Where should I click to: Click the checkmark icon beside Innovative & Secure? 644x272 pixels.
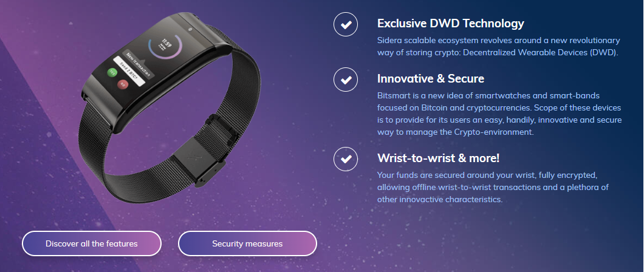coord(346,79)
